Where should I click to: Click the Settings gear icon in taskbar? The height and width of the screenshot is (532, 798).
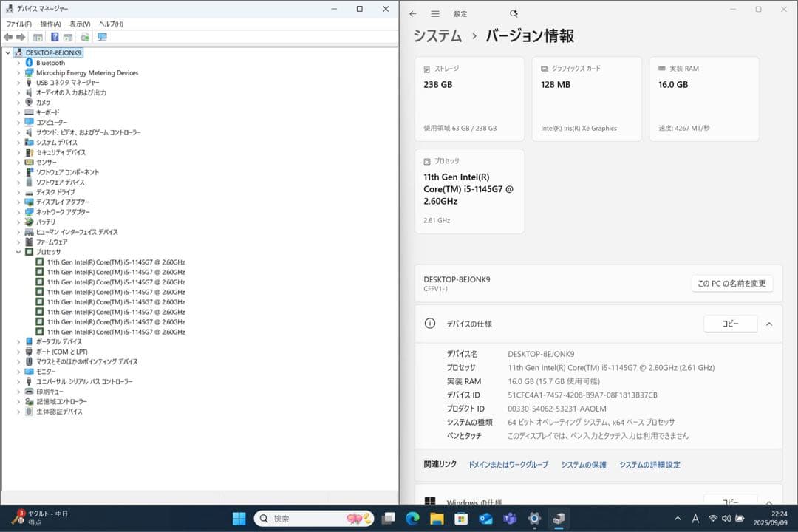[534, 518]
